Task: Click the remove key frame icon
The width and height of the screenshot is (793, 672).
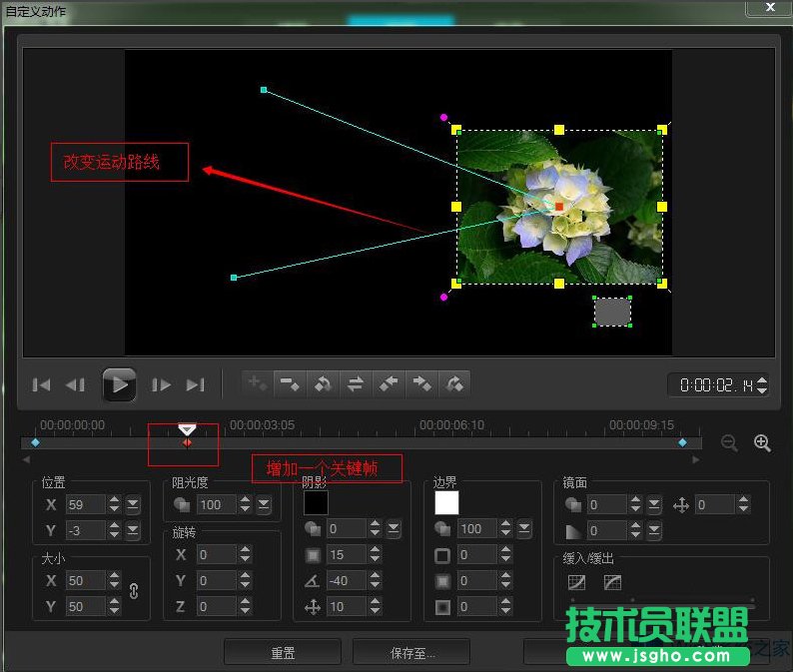Action: click(x=290, y=383)
